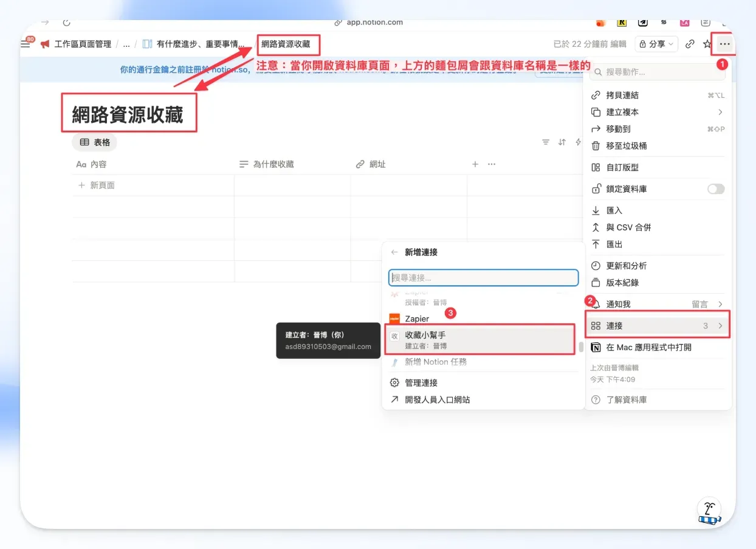Click the help question-mark icon by 了解資料庫

(x=596, y=399)
